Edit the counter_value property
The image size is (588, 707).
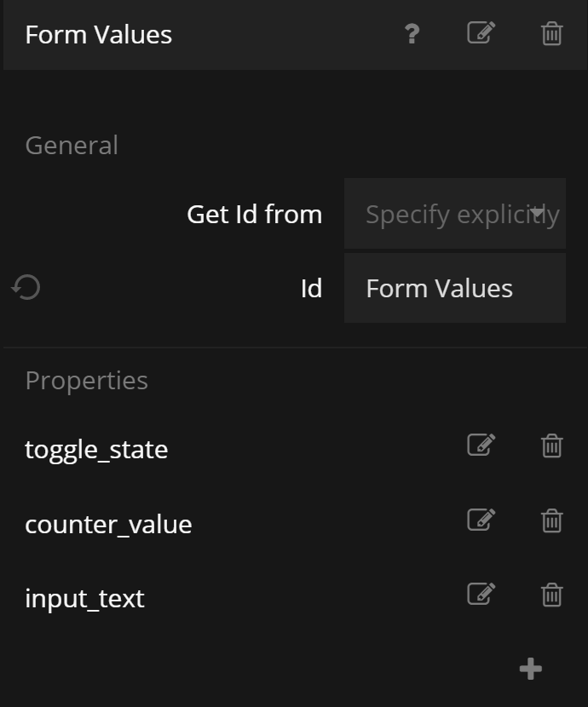481,520
